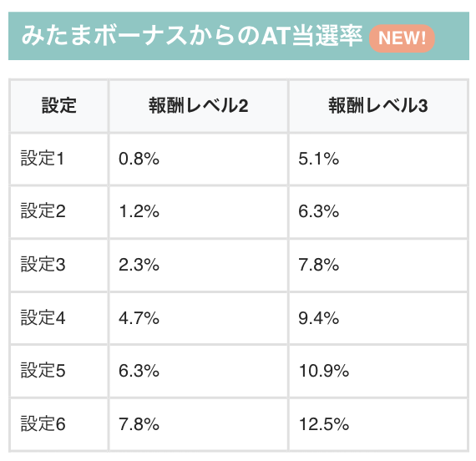The width and height of the screenshot is (476, 461).
Task: Click the 7.8% cell in 設定6 row
Action: point(198,424)
